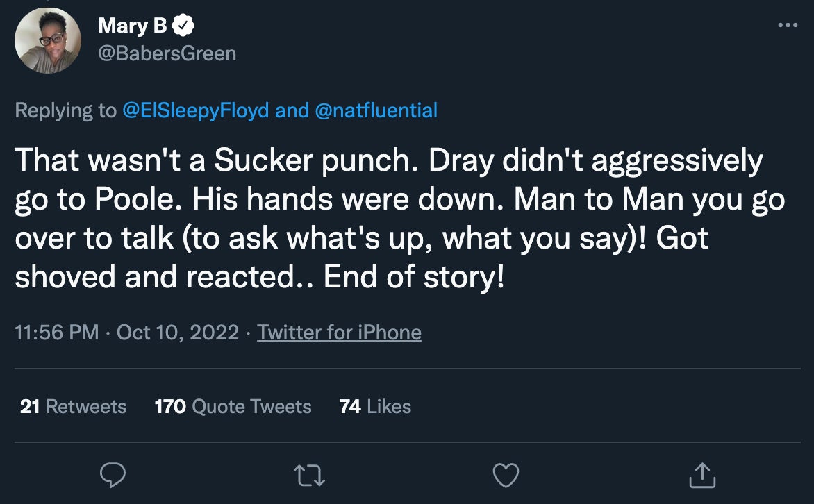
Task: View the 21 Retweets list
Action: point(74,406)
